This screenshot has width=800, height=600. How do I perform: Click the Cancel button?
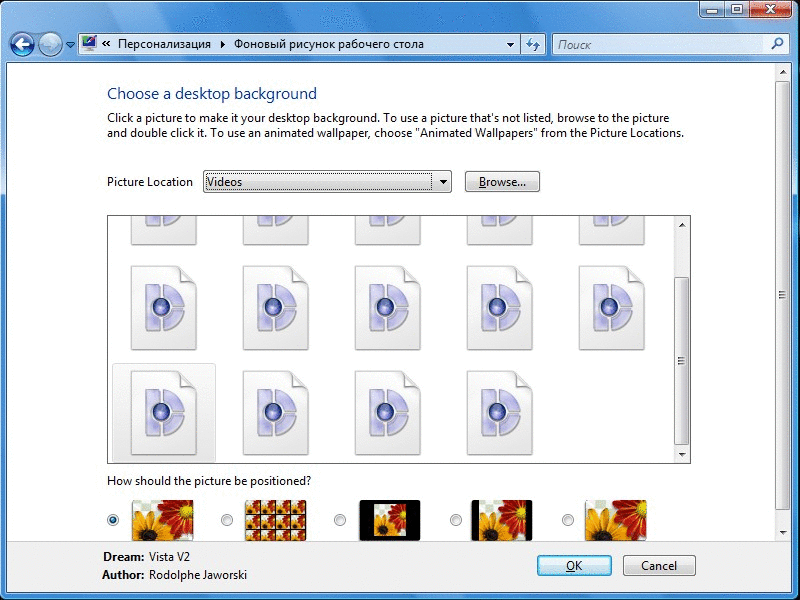click(x=659, y=566)
